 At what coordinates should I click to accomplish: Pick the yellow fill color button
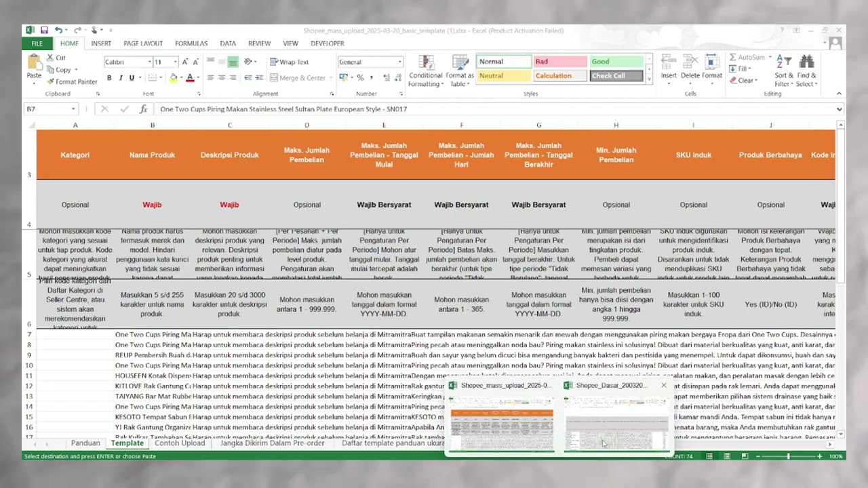(x=174, y=78)
